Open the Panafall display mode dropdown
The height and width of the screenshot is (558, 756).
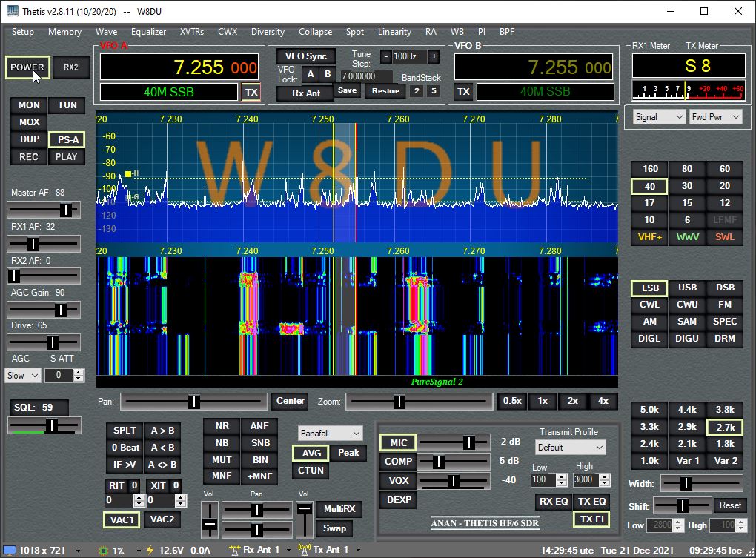(x=331, y=433)
